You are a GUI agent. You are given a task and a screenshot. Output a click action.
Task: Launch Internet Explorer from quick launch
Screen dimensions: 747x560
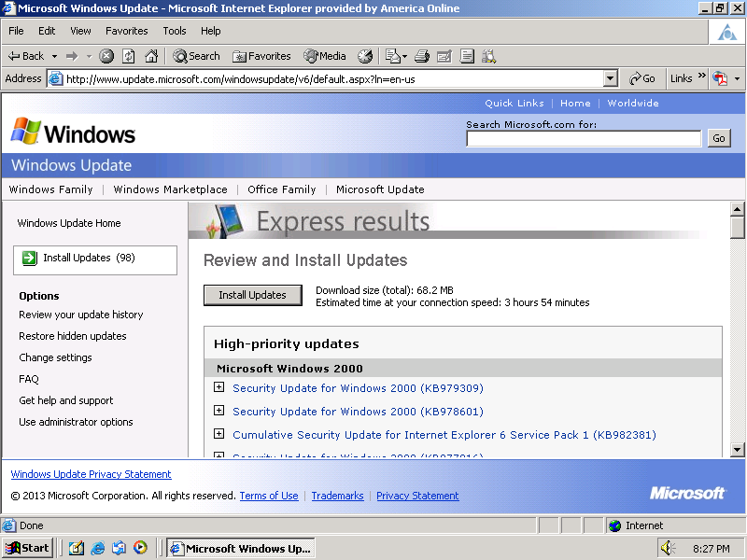98,548
